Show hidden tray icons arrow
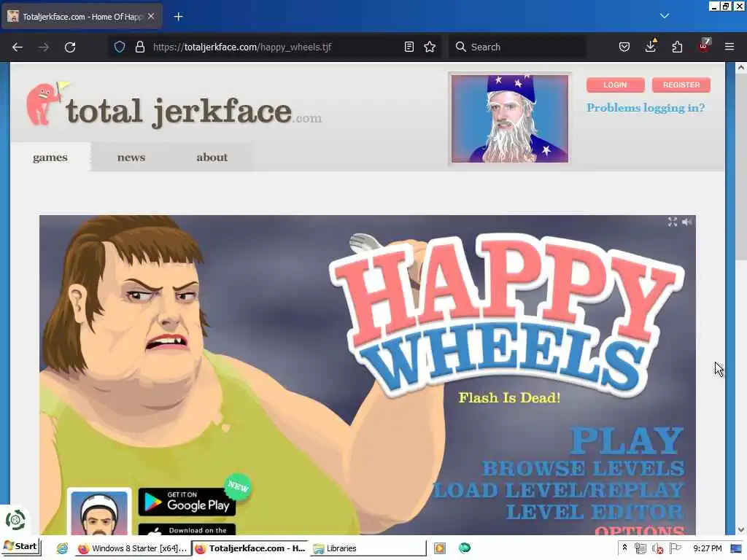 (624, 548)
